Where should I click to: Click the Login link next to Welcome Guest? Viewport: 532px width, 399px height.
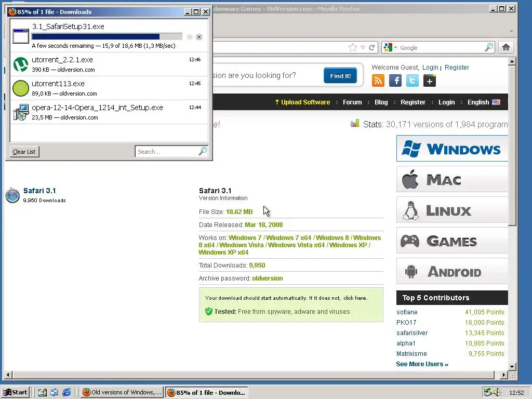(430, 68)
